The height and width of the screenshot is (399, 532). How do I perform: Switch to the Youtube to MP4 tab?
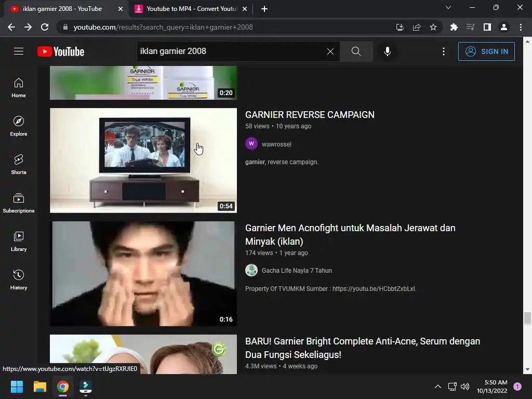[191, 9]
